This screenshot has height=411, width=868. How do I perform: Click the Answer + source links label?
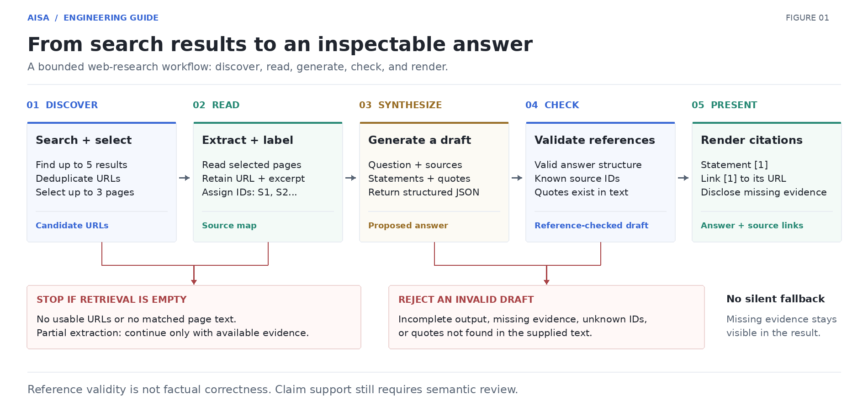[x=752, y=226]
